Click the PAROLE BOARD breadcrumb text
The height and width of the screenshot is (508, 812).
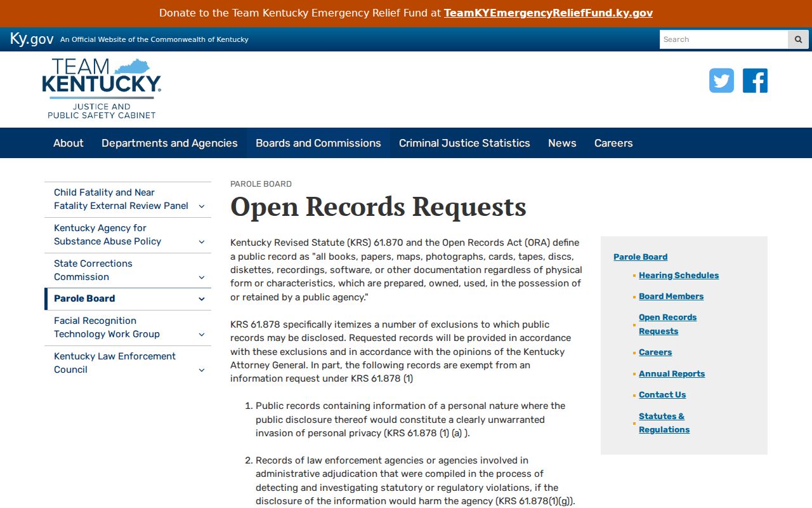coord(261,184)
